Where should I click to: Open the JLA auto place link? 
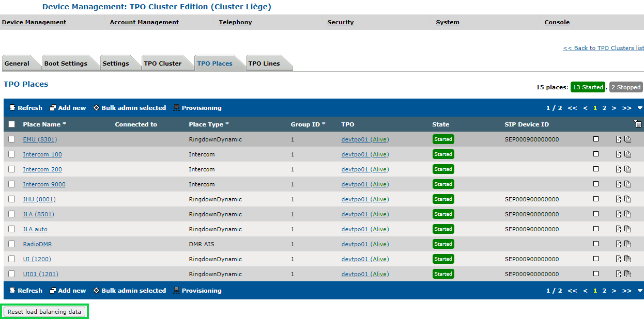pos(35,229)
